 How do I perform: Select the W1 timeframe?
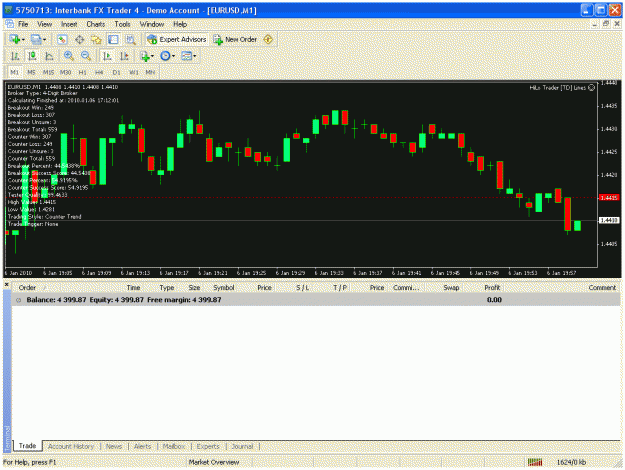[134, 73]
